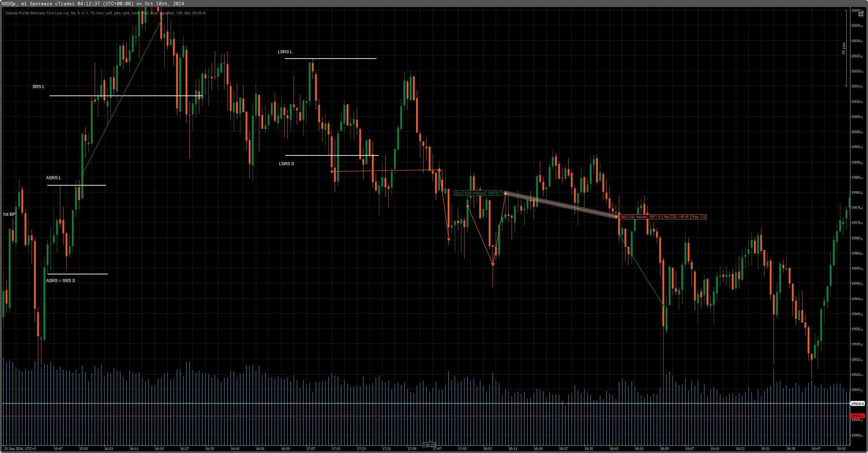Click the ASRS = SRS S text label
This screenshot has height=453, width=868.
point(60,281)
